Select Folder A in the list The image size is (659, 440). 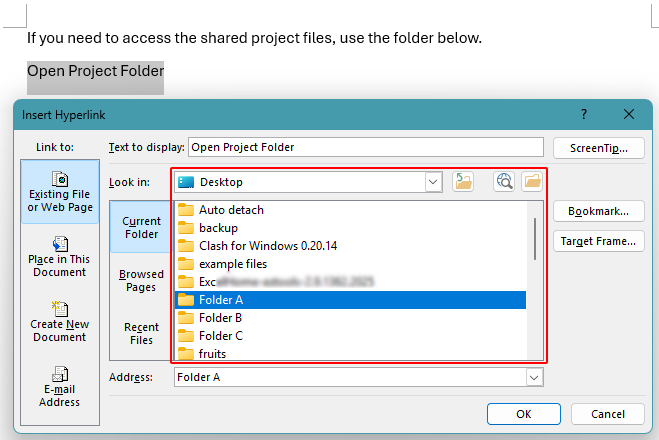[x=350, y=300]
